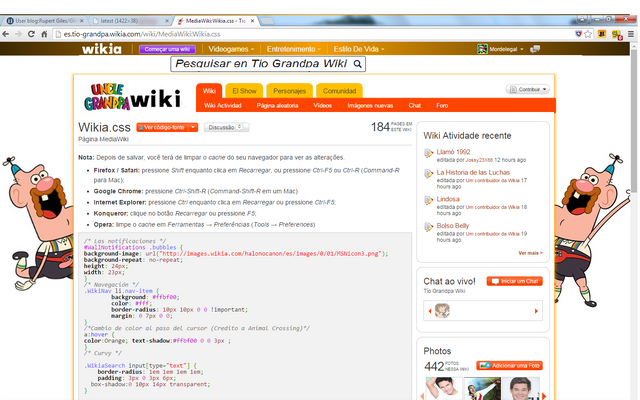Viewport: 640px width, 400px height.
Task: Open the Contribuir dropdown button
Action: pyautogui.click(x=529, y=89)
